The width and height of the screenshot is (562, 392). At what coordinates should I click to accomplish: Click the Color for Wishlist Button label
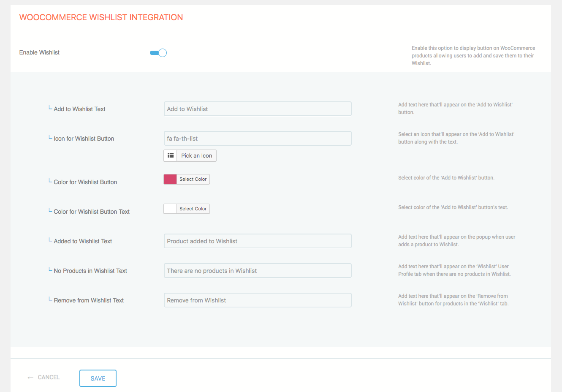(85, 182)
